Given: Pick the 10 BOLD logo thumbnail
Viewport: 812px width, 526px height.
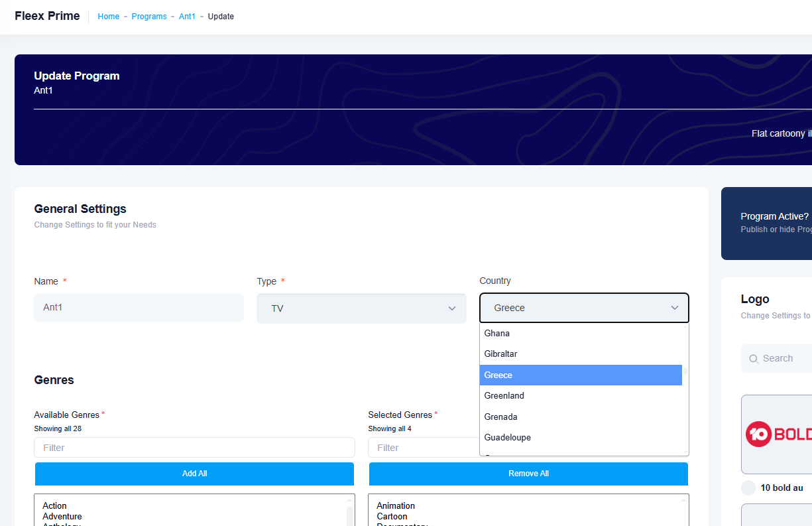Looking at the screenshot, I should click(777, 434).
